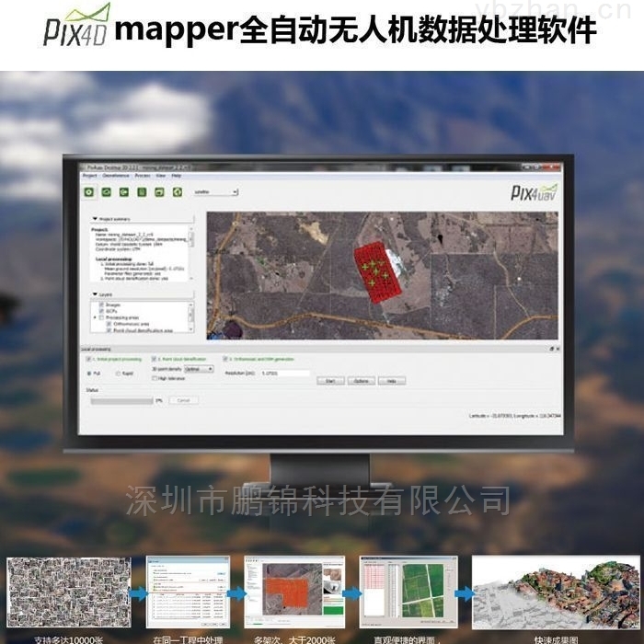Click the scattered aerial photos thumbnail

point(69,592)
